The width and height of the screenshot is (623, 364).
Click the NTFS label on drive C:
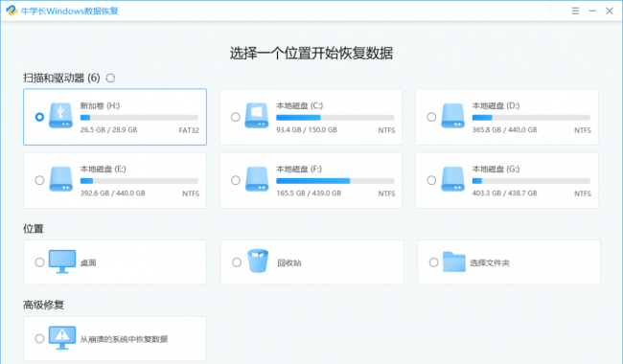(x=386, y=130)
